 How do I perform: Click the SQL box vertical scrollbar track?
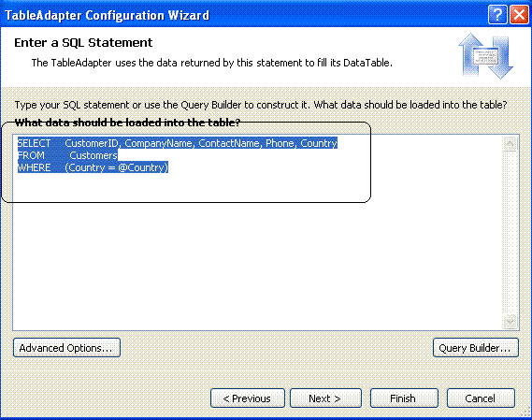510,233
